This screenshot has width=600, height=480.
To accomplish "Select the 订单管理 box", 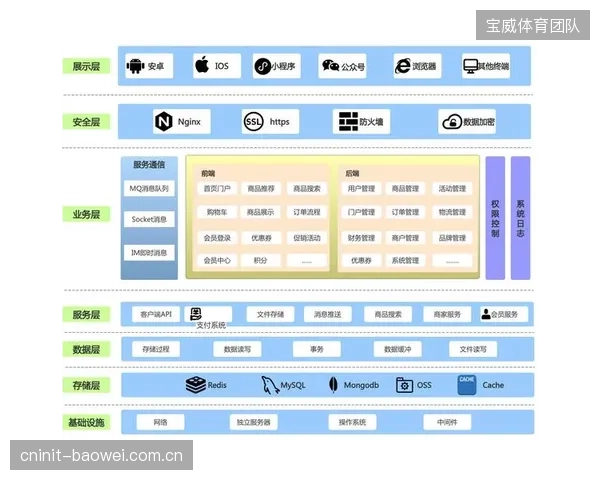I will pyautogui.click(x=405, y=212).
